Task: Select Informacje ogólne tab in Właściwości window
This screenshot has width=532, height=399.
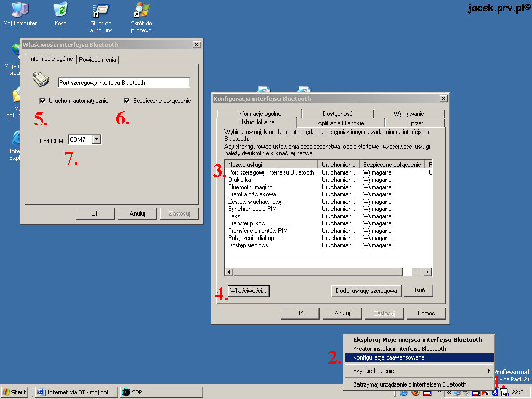Action: [51, 59]
